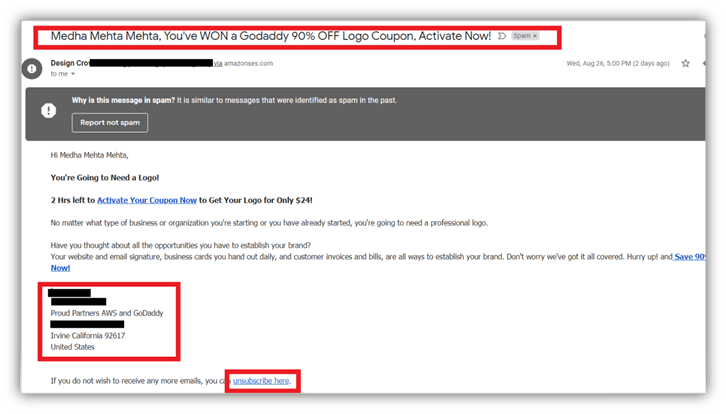726x414 pixels.
Task: Click the email subject line text
Action: [271, 36]
